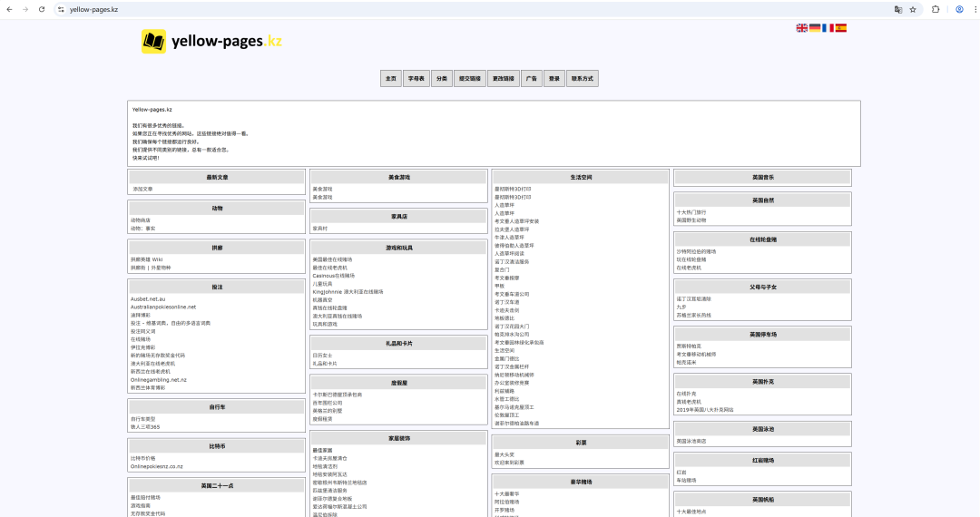
Task: Go back with the browser back arrow
Action: (x=9, y=9)
